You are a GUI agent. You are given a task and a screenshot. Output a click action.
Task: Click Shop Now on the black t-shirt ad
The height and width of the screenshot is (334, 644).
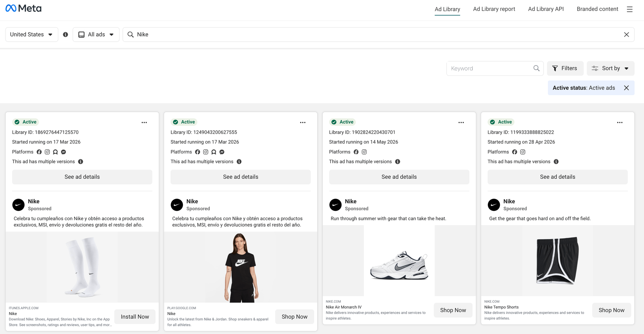pyautogui.click(x=295, y=317)
